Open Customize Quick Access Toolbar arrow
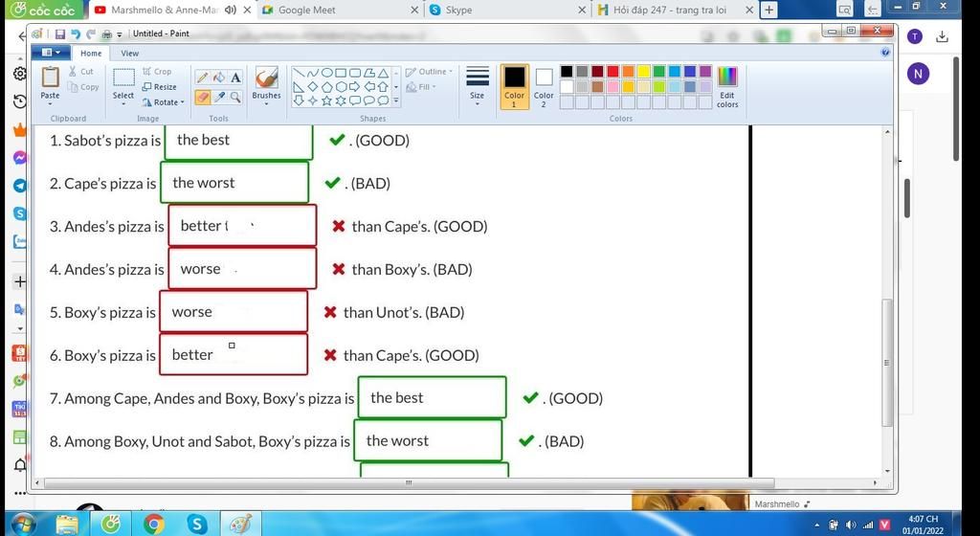Image resolution: width=980 pixels, height=536 pixels. [120, 34]
